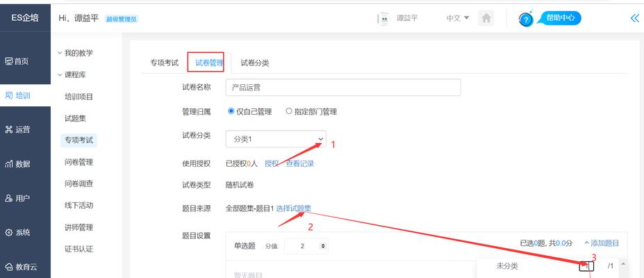Open 系统 settings in sidebar
This screenshot has width=644, height=278.
(x=17, y=232)
